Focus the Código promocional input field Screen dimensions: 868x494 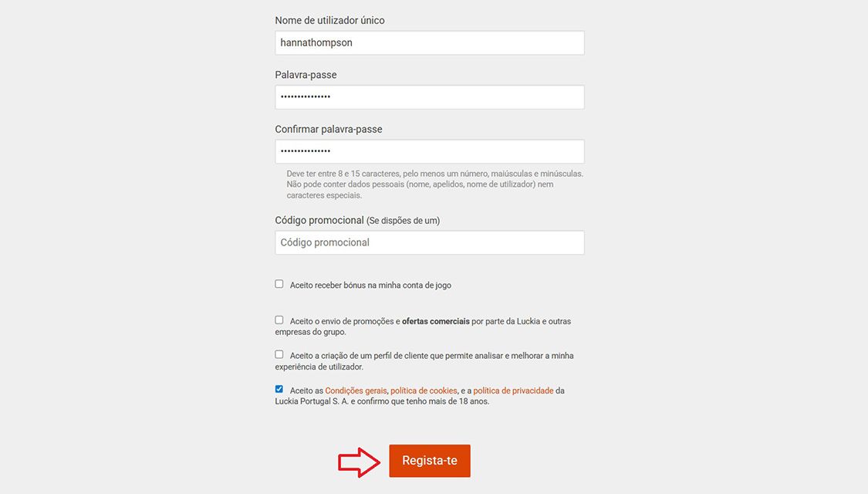(429, 242)
